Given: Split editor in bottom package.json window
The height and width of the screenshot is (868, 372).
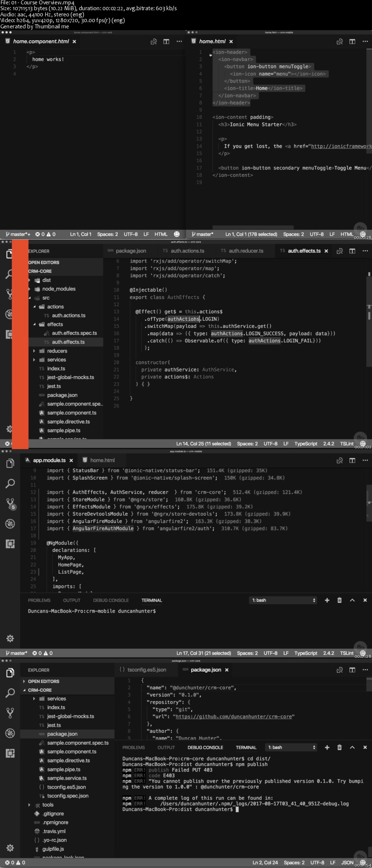Looking at the screenshot, I should click(x=352, y=670).
